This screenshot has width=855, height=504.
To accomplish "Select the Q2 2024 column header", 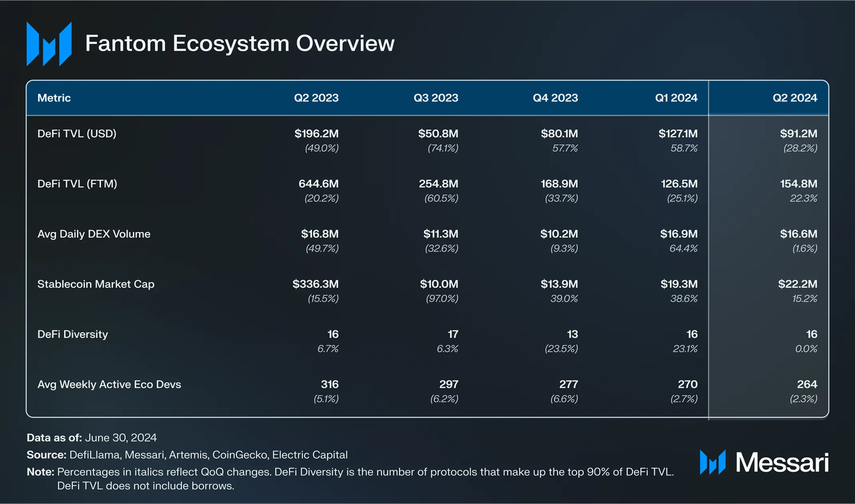I will pyautogui.click(x=794, y=97).
